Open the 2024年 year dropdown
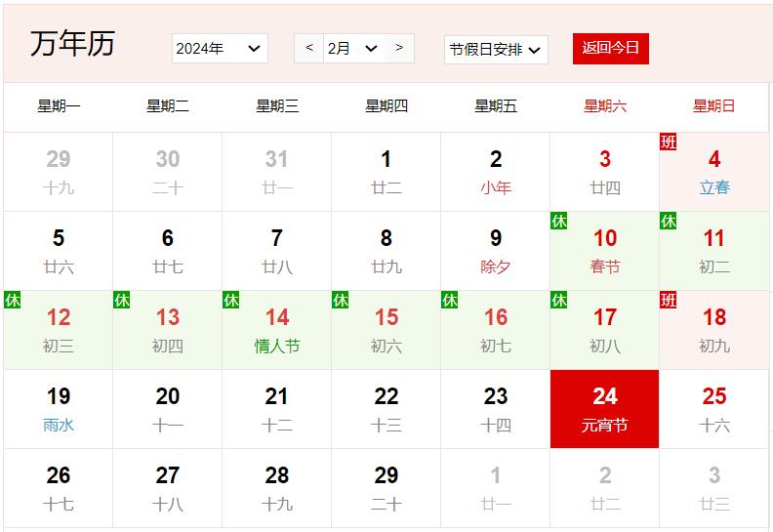 click(220, 49)
